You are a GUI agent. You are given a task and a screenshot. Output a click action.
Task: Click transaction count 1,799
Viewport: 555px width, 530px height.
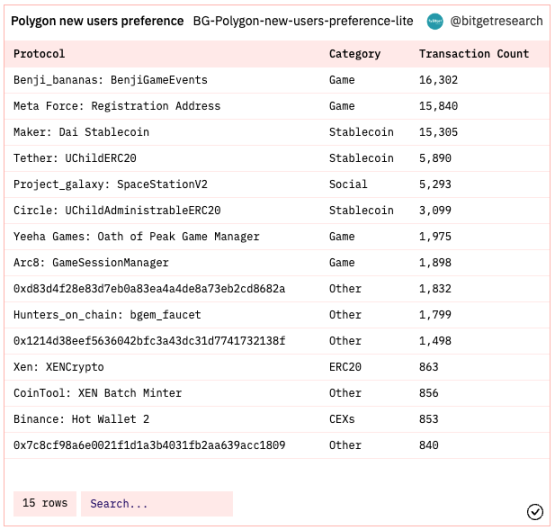point(435,315)
